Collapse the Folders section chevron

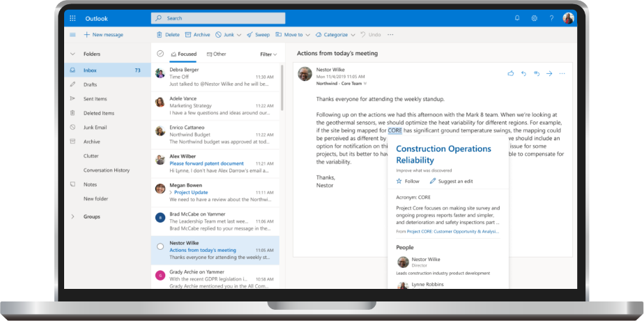pos(72,54)
